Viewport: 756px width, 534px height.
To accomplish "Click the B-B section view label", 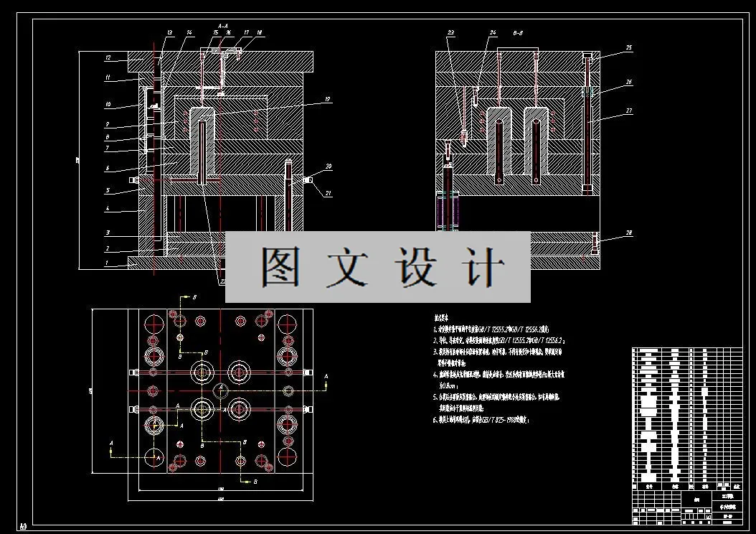I will click(x=518, y=32).
